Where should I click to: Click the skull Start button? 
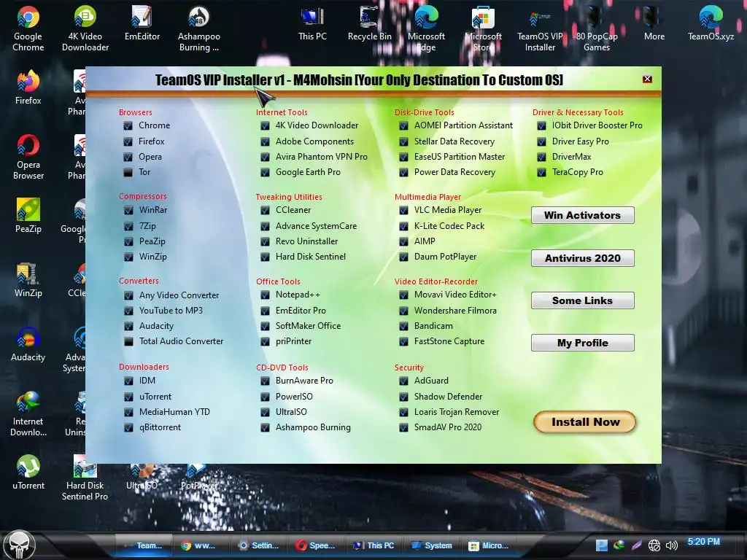19,545
